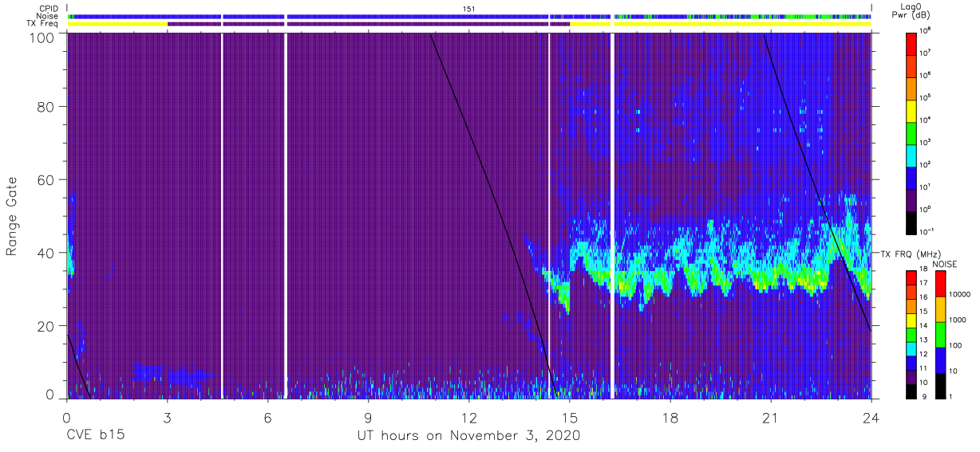Click the green segment of the NOISE colorbar

click(939, 333)
